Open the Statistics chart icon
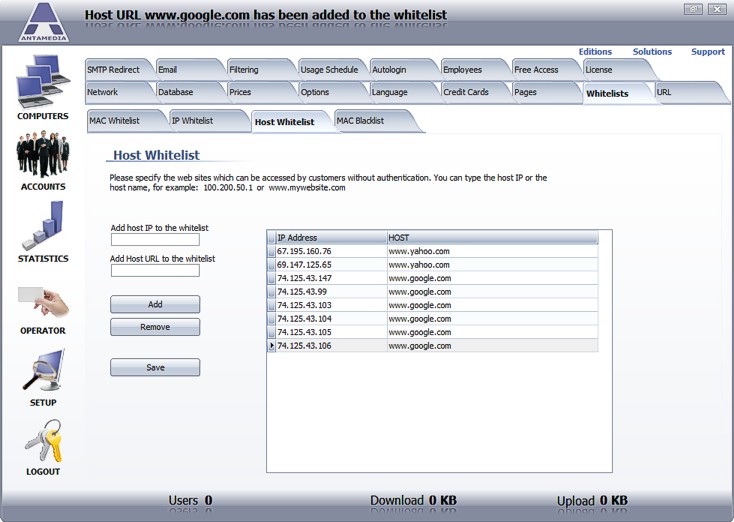734x522 pixels. [x=42, y=226]
